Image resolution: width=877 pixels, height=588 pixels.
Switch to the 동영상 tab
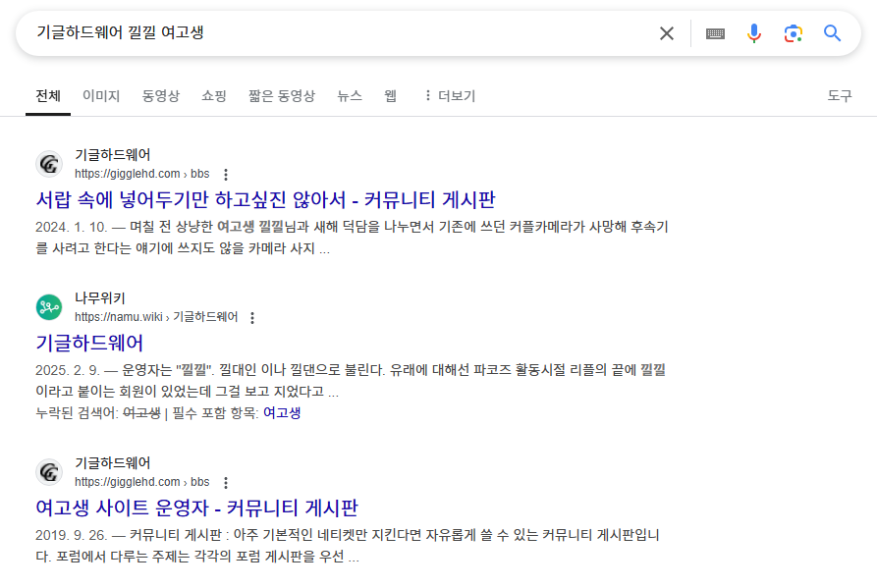(161, 96)
